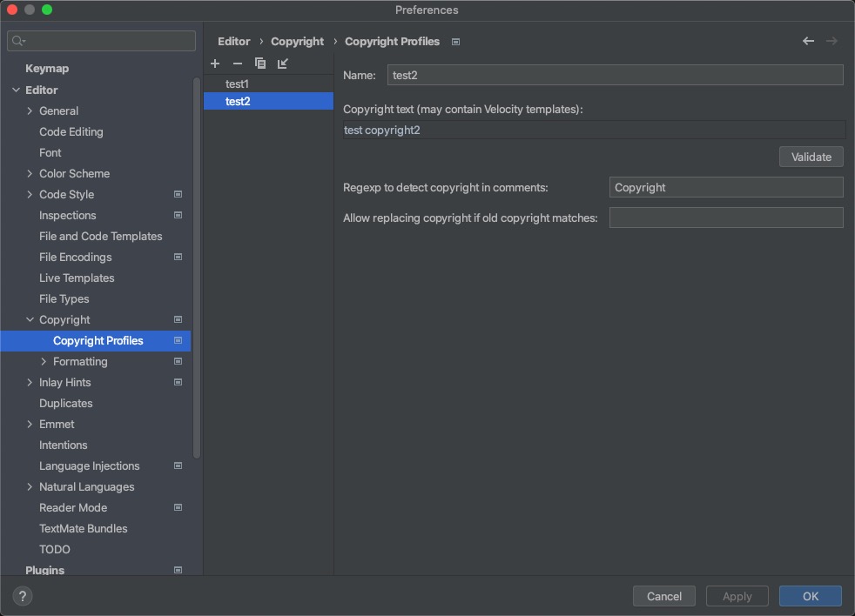
Task: Add a new copyright profile with plus icon
Action: pyautogui.click(x=215, y=64)
